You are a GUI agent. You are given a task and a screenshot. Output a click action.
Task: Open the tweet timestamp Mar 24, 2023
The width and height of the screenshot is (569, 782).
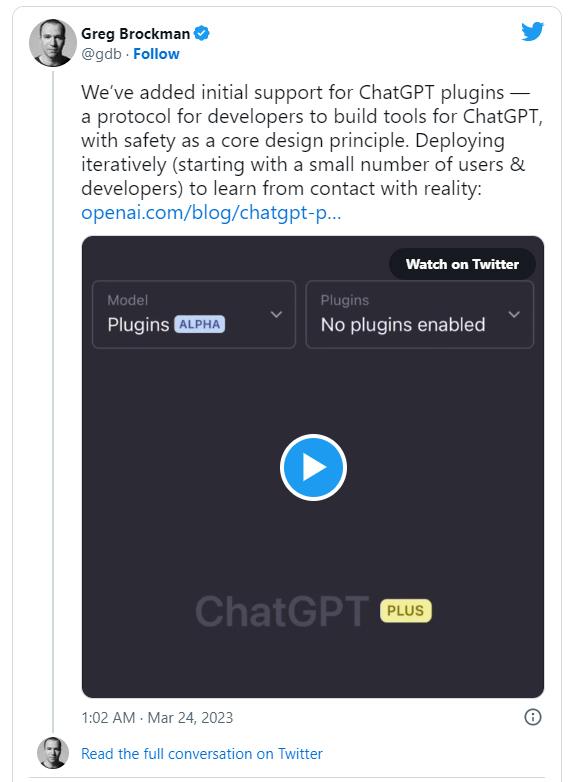157,718
